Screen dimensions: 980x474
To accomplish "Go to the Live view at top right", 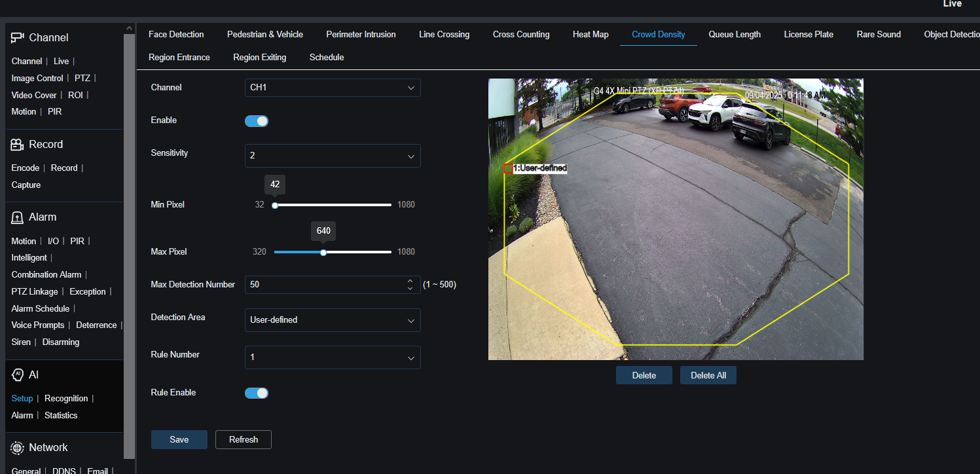I will click(x=953, y=4).
